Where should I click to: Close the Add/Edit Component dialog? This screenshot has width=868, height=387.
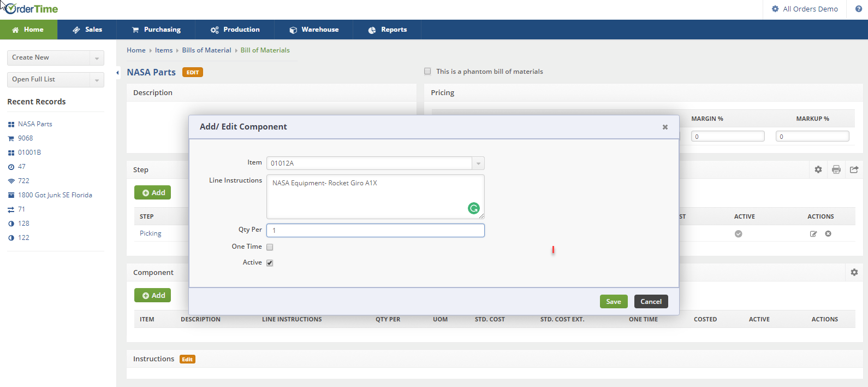pyautogui.click(x=665, y=127)
